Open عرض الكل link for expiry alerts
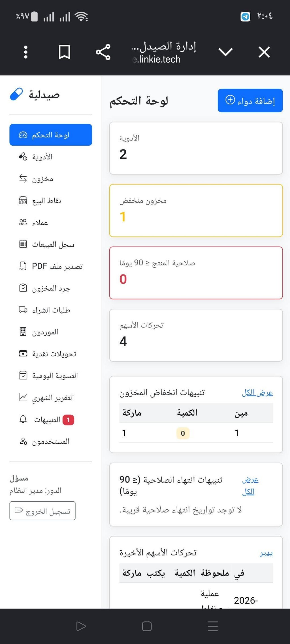This screenshot has width=290, height=644. [250, 486]
